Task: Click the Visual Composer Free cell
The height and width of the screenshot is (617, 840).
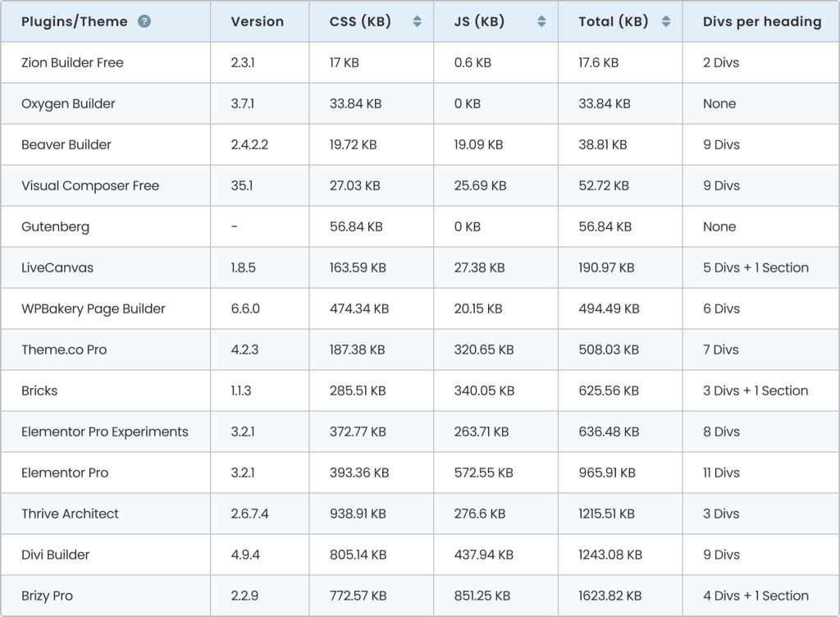Action: point(90,185)
